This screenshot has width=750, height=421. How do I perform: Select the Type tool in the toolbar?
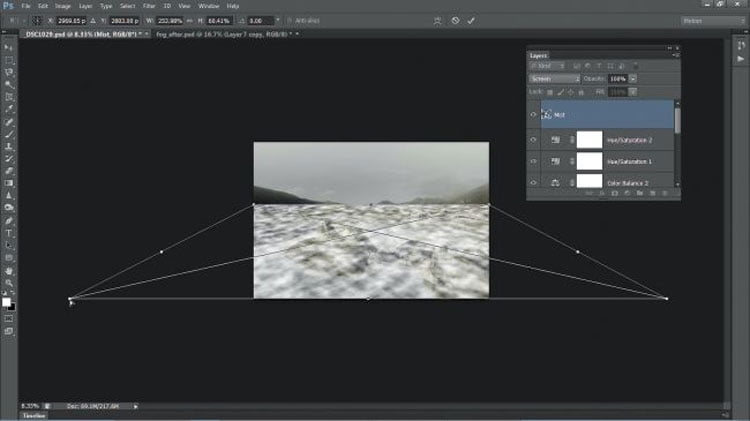pos(9,233)
